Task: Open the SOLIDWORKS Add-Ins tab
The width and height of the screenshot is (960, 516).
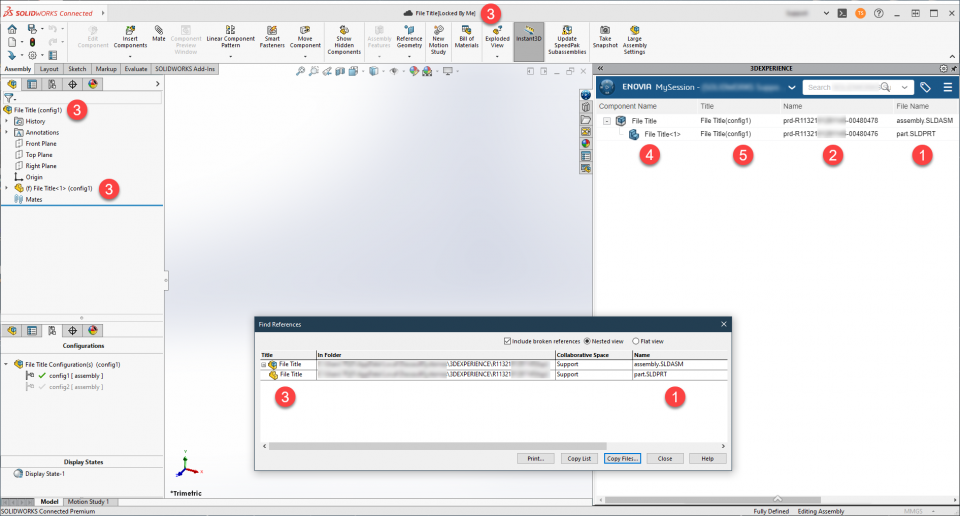Action: click(185, 69)
